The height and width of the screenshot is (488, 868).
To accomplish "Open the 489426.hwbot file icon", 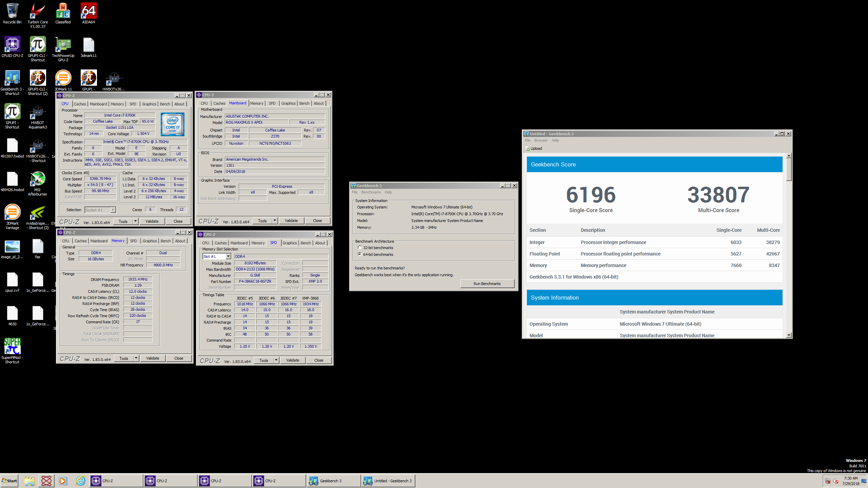I will click(x=12, y=181).
